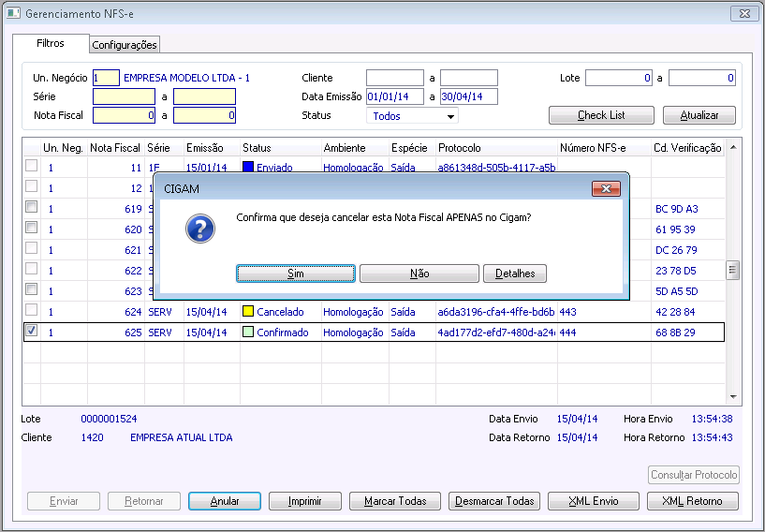Click verification code 68 8B 29
This screenshot has height=532, width=765.
[675, 332]
